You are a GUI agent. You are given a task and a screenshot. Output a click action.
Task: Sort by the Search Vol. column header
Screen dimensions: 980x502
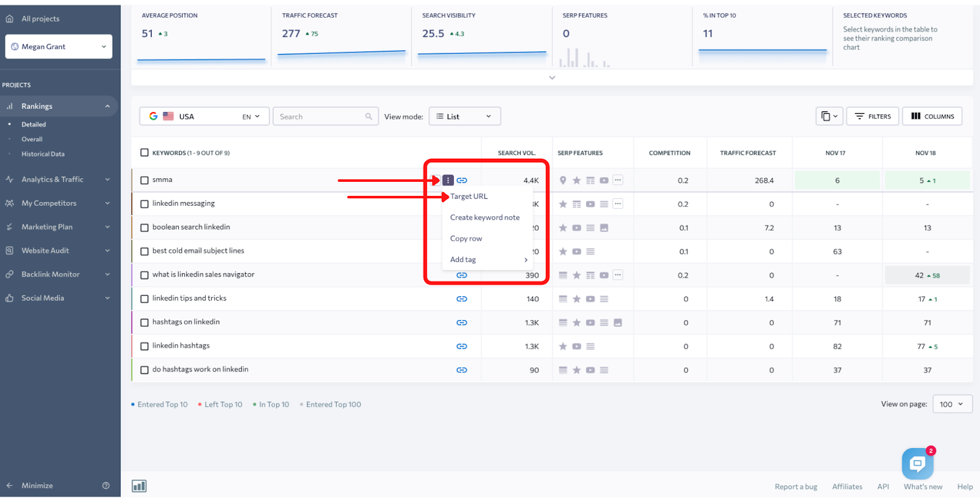pyautogui.click(x=516, y=153)
